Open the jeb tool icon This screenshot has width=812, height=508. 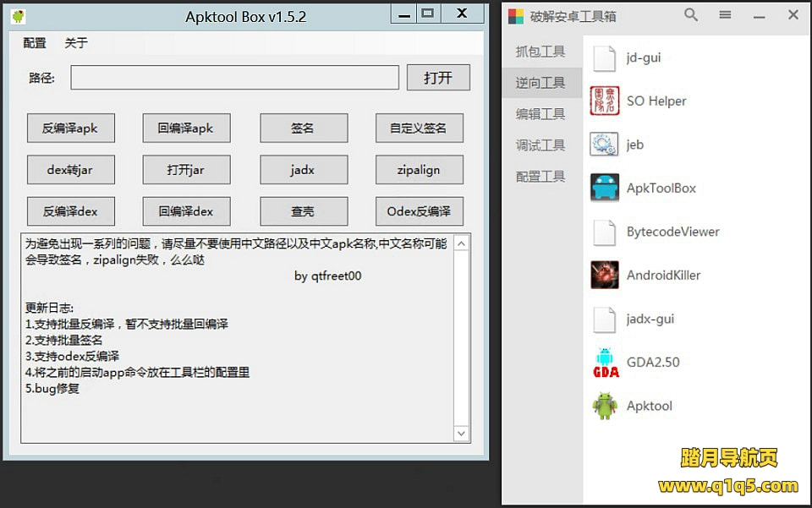coord(604,145)
